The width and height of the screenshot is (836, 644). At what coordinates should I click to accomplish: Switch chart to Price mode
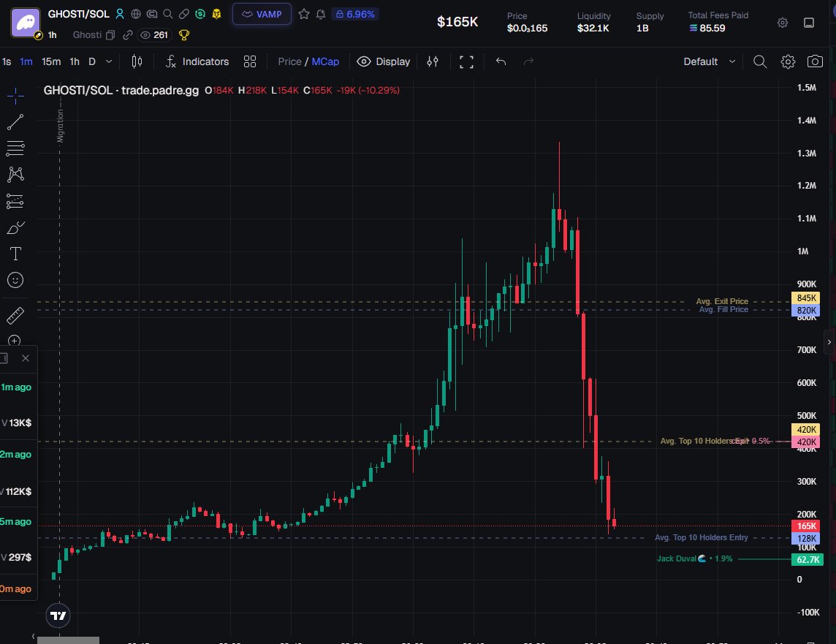coord(289,62)
